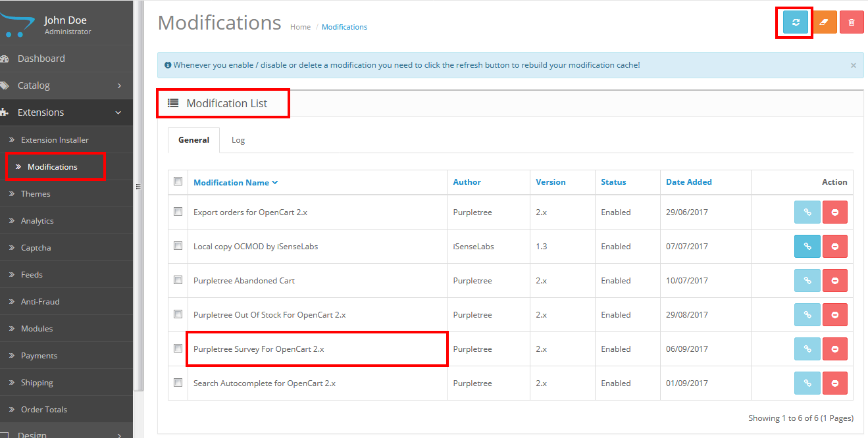868x438 pixels.
Task: Open link for Purpletree Abandoned Cart row
Action: [807, 281]
